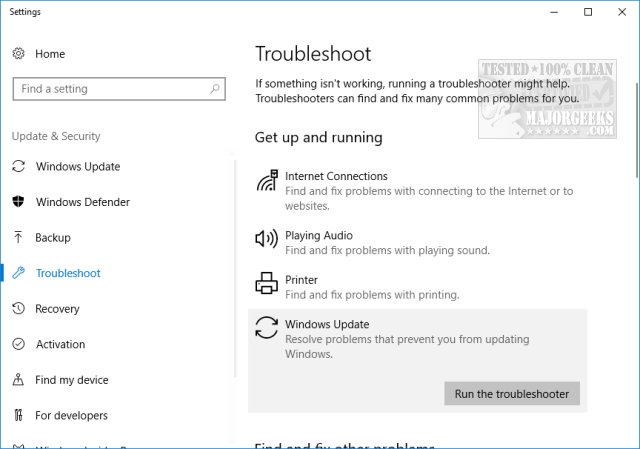Select the Windows Update troubleshooter title
The image size is (640, 449).
click(x=327, y=324)
